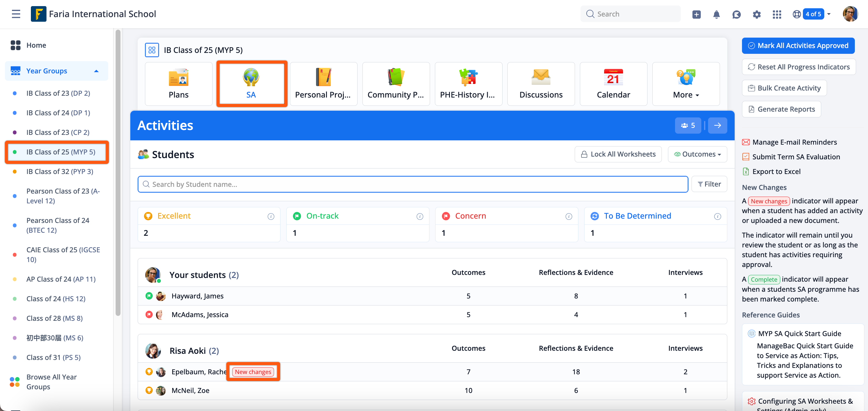Open IB Class of 23 (CP 2)
Viewport: 868px width, 411px height.
coord(57,132)
